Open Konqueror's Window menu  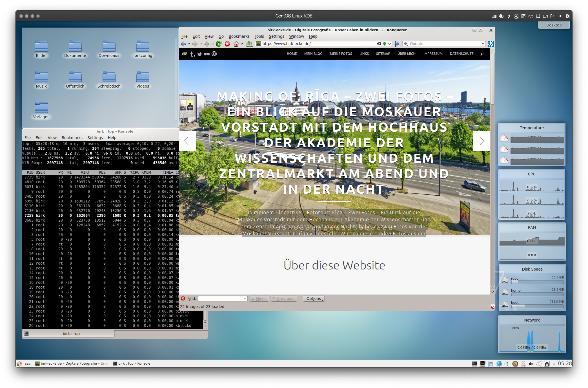pyautogui.click(x=296, y=36)
